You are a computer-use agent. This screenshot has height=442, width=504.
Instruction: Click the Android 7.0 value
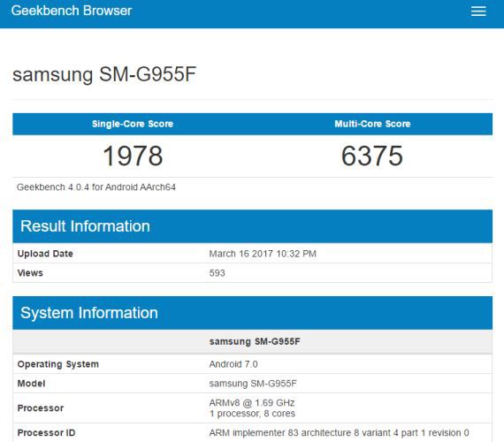pyautogui.click(x=233, y=364)
